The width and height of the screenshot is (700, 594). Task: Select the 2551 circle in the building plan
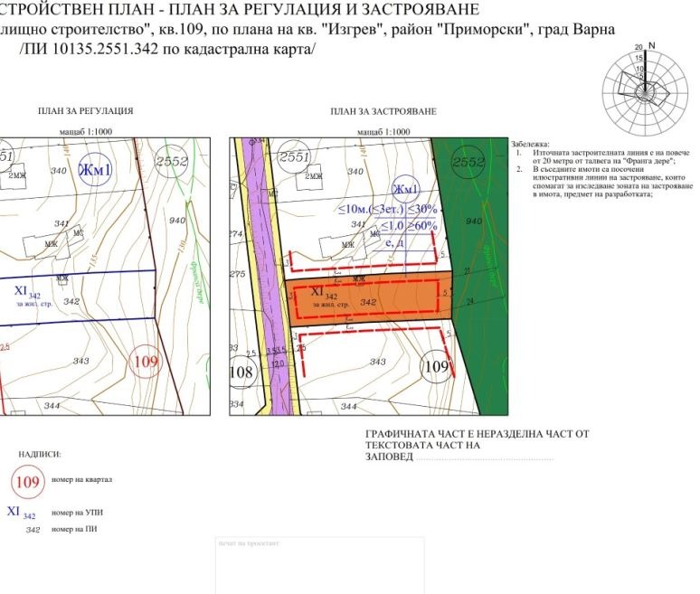[295, 157]
